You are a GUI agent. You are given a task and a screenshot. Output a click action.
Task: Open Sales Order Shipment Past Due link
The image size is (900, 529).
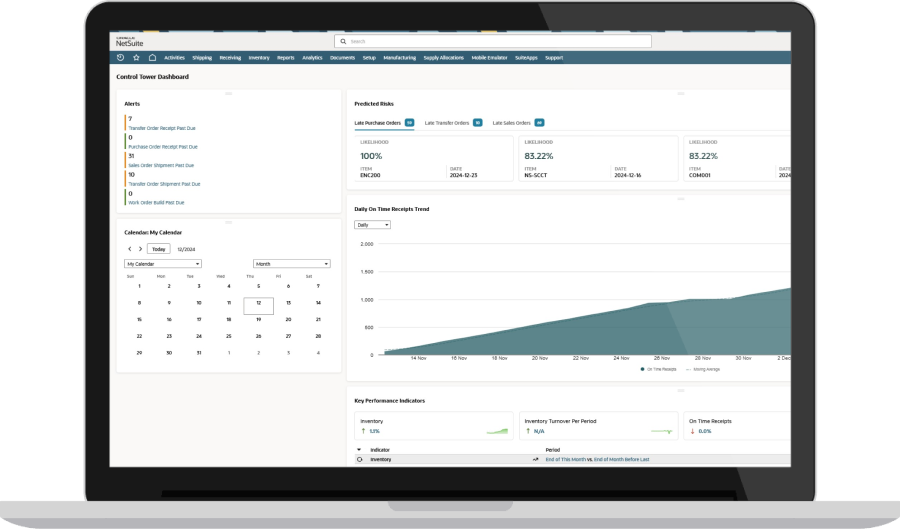pyautogui.click(x=161, y=165)
